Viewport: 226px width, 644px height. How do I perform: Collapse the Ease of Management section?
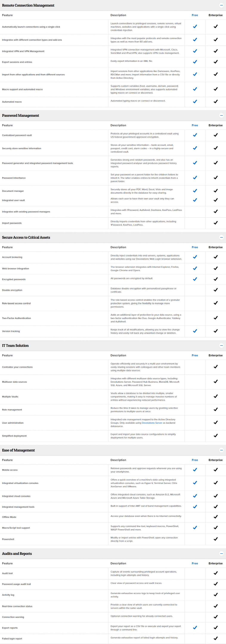click(221, 450)
